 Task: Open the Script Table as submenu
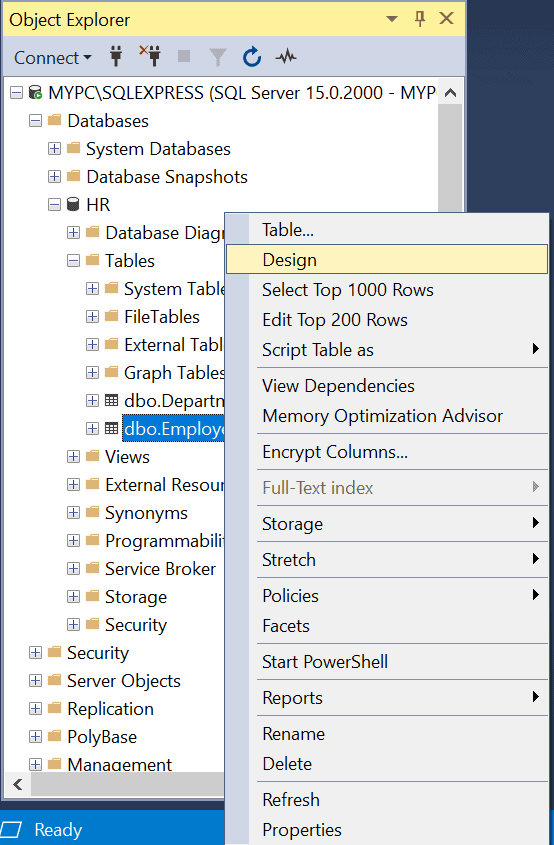point(386,350)
